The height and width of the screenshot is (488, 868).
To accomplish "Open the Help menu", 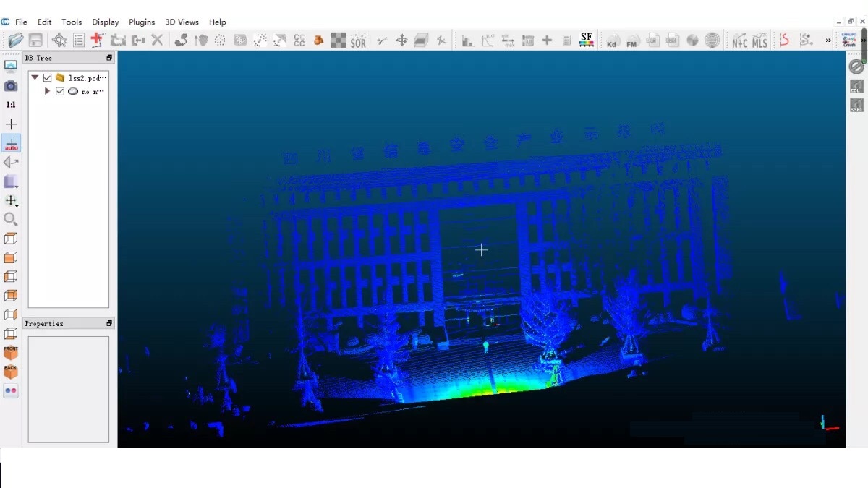I will click(x=217, y=22).
